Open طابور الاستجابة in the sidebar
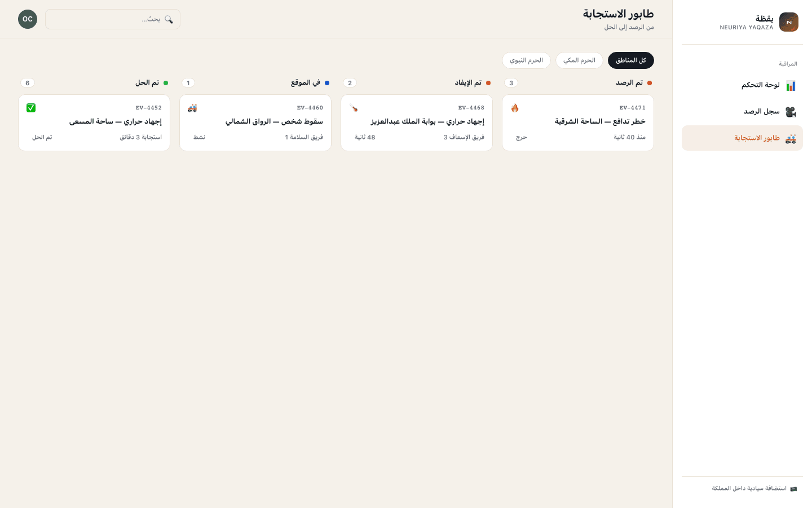Viewport: 812px width, 508px height. click(742, 138)
